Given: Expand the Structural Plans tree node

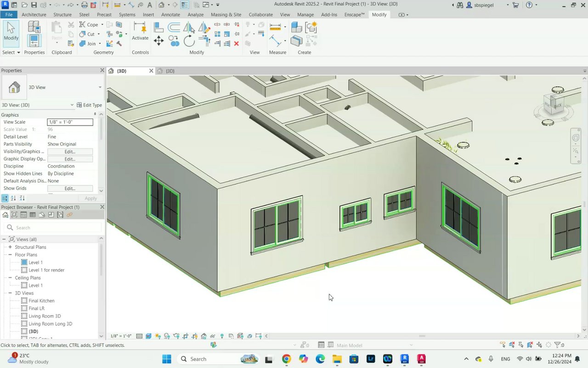Looking at the screenshot, I should 10,247.
